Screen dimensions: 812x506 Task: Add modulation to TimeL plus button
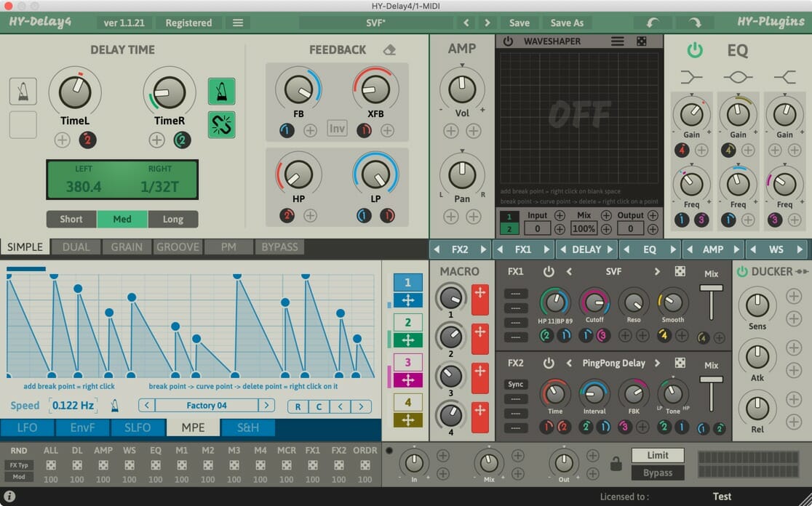pyautogui.click(x=62, y=140)
